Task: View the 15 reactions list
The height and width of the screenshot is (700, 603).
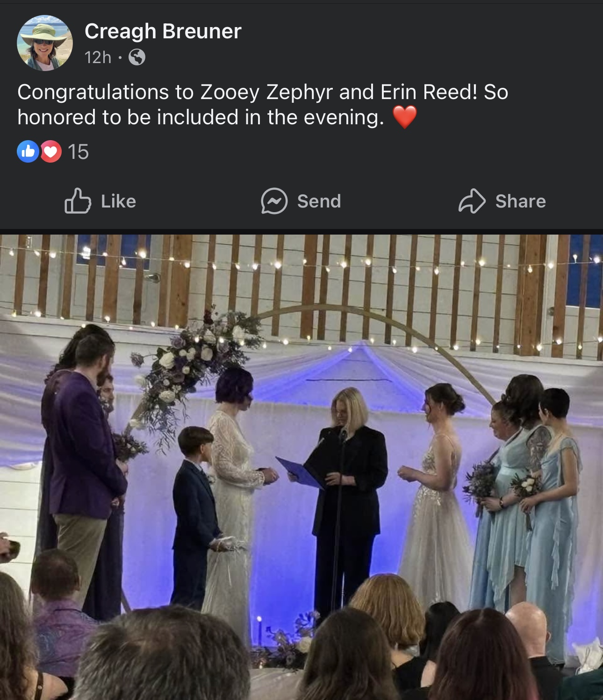Action: [78, 152]
